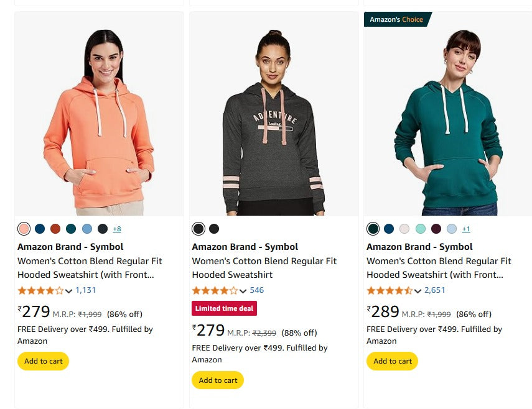View the 2,651 ratings link

(435, 290)
